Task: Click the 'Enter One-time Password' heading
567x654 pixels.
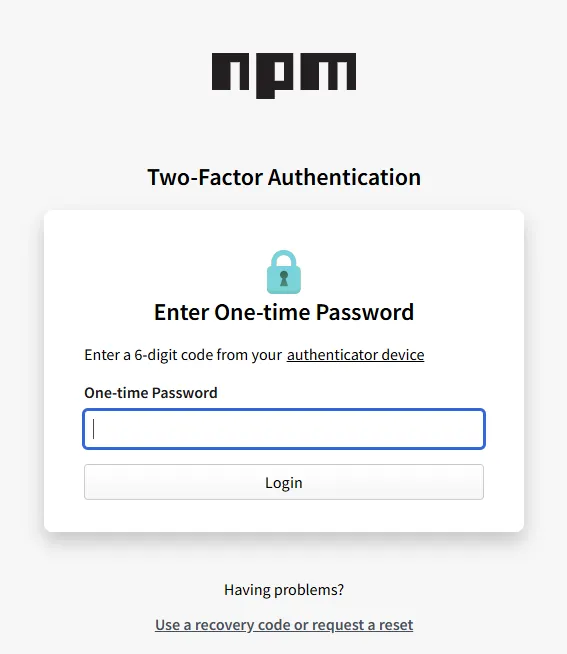Action: click(284, 312)
